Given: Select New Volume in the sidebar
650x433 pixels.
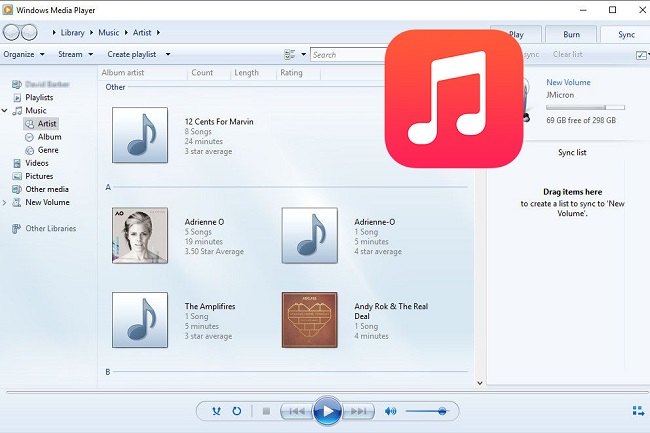Looking at the screenshot, I should tap(47, 203).
